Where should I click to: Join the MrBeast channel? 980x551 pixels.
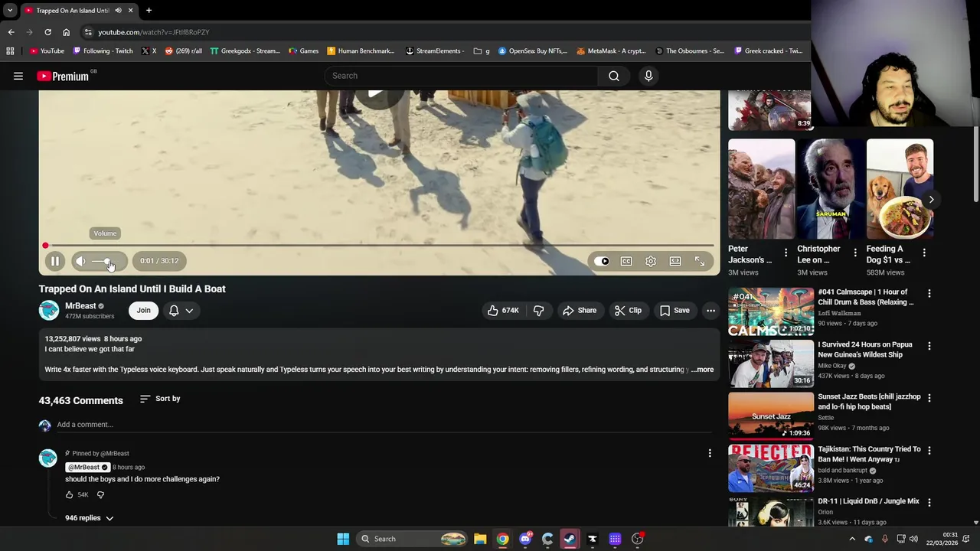coord(143,310)
